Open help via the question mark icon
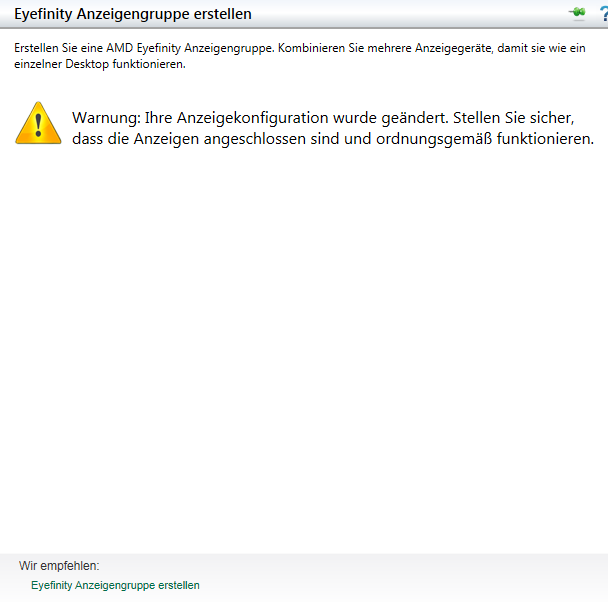Screen dimensions: 608x602 [x=604, y=14]
